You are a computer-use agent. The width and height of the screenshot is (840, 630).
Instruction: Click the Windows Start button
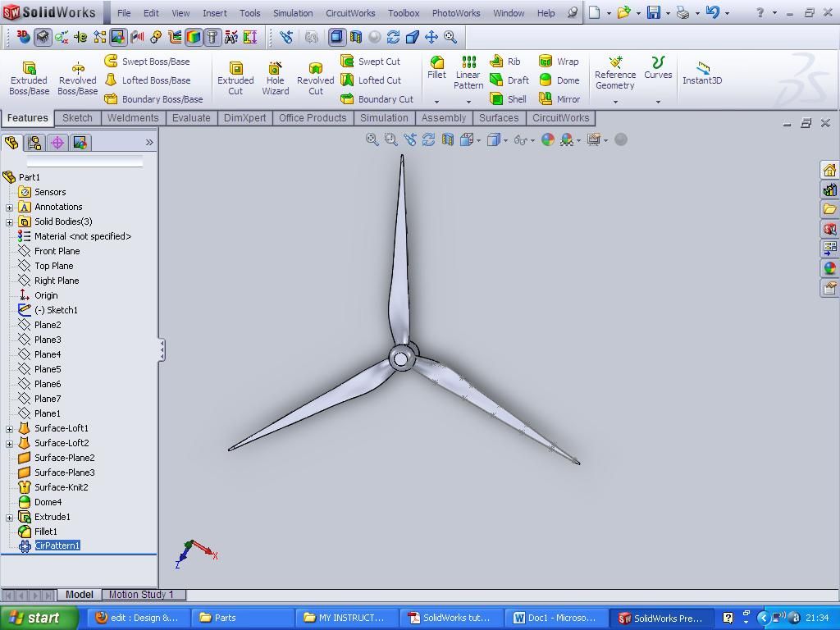(x=39, y=618)
